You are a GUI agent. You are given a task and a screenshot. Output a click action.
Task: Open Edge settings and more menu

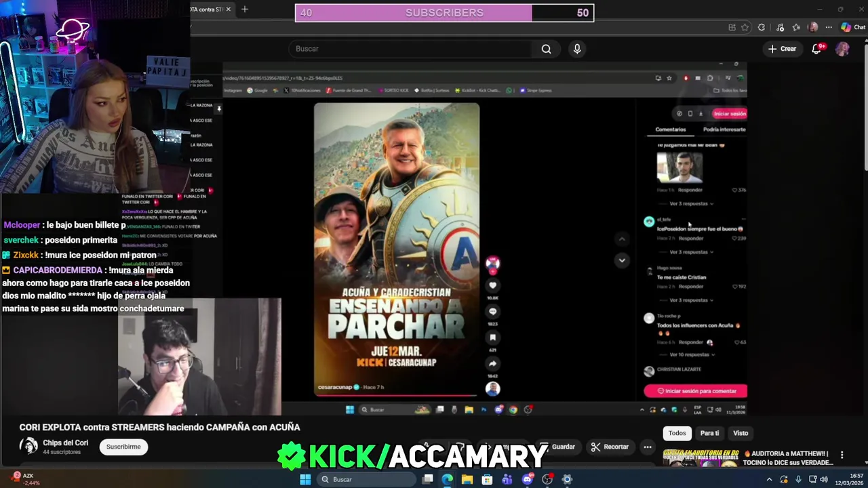click(x=829, y=28)
